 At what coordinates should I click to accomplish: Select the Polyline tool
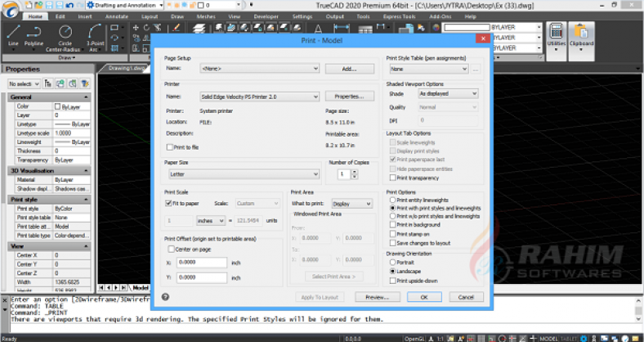tap(34, 36)
